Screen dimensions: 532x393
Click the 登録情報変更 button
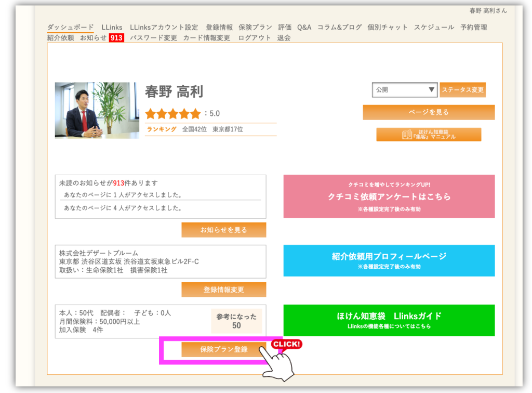click(x=223, y=290)
